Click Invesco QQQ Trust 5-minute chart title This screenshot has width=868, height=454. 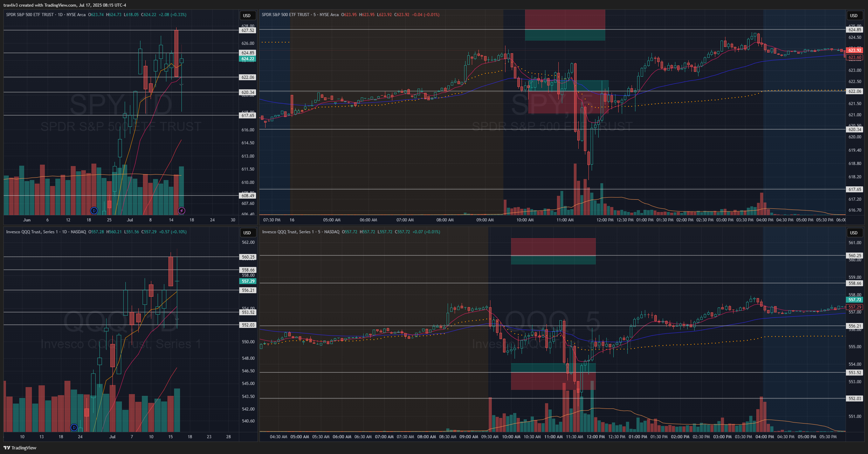[301, 232]
